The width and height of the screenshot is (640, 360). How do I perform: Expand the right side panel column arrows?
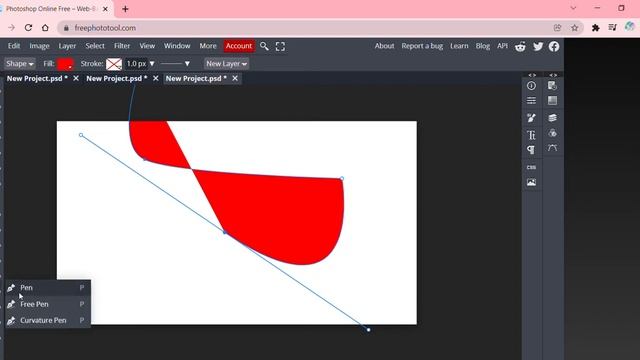coord(553,75)
